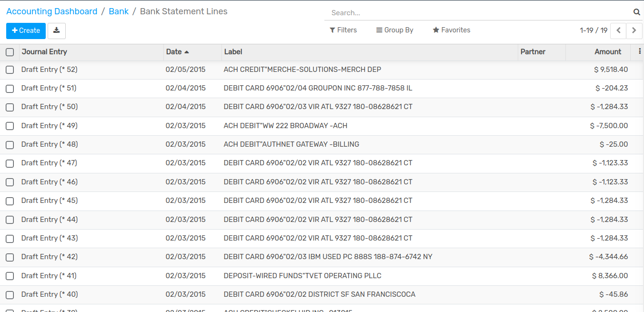Open optional columns kebab menu
644x312 pixels.
(x=639, y=51)
